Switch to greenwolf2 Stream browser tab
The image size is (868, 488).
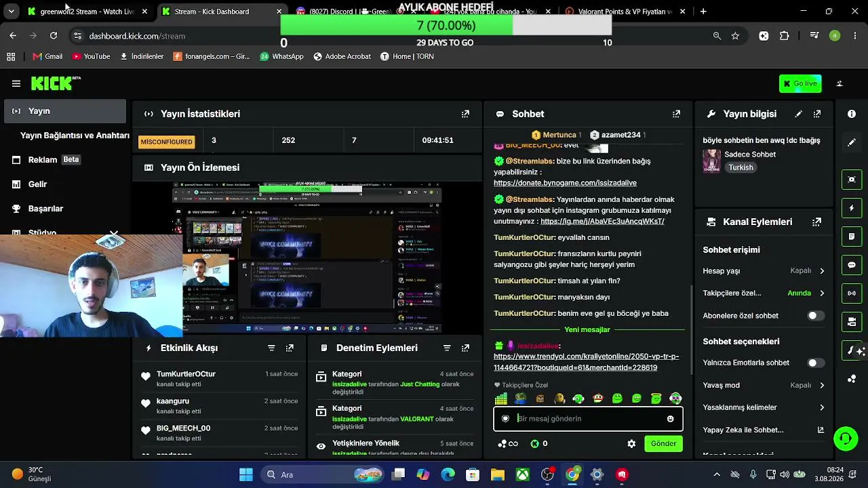[87, 12]
